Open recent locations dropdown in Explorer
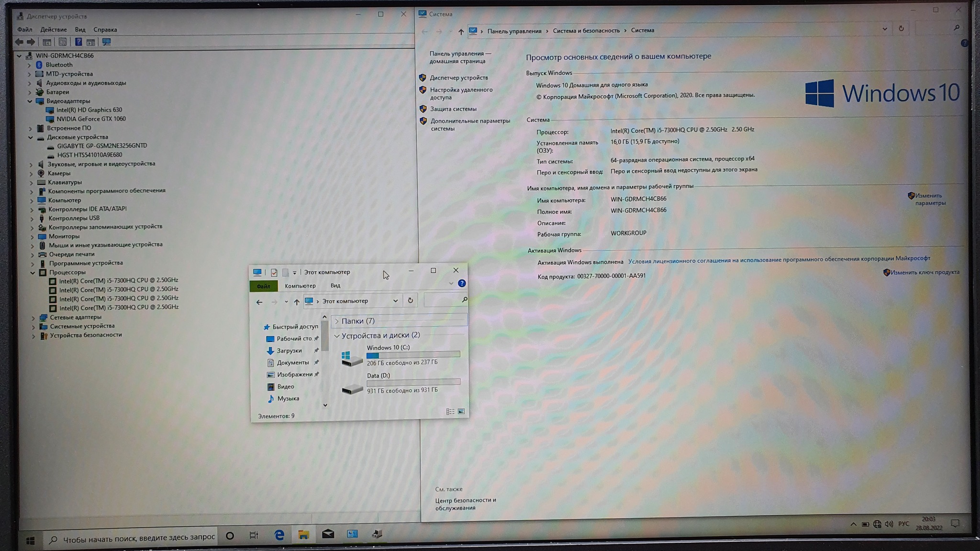Image resolution: width=980 pixels, height=551 pixels. 286,302
